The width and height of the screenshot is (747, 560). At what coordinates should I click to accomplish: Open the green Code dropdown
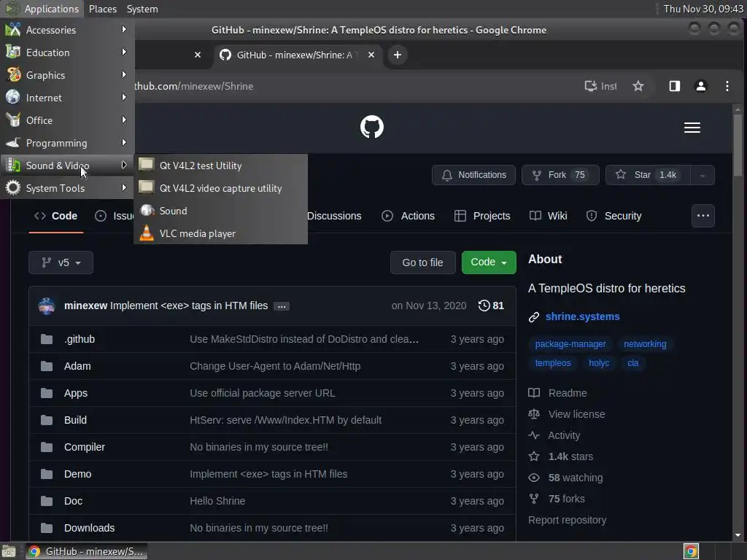489,262
